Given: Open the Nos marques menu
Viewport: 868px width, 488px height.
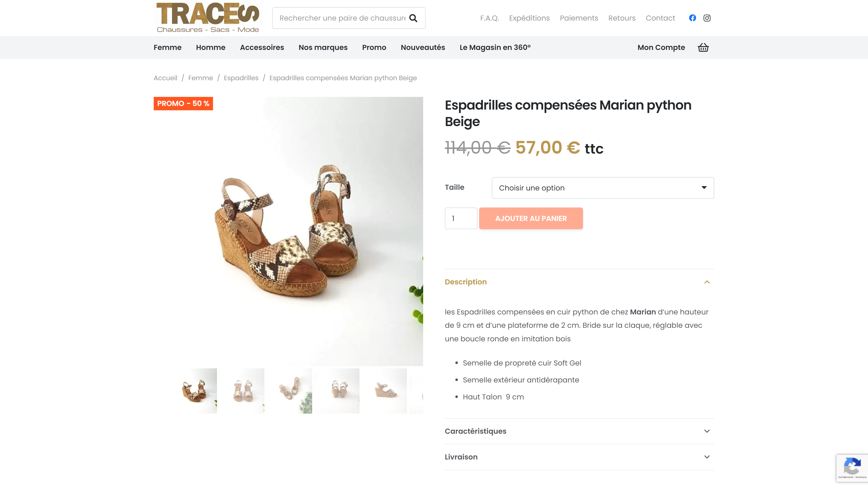Looking at the screenshot, I should coord(323,47).
